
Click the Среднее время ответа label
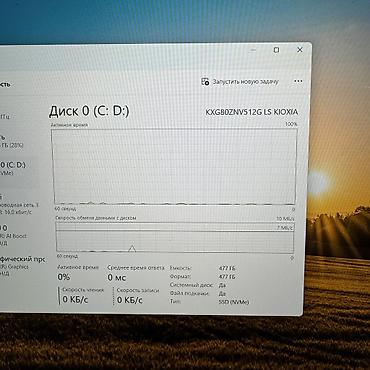[x=136, y=268]
